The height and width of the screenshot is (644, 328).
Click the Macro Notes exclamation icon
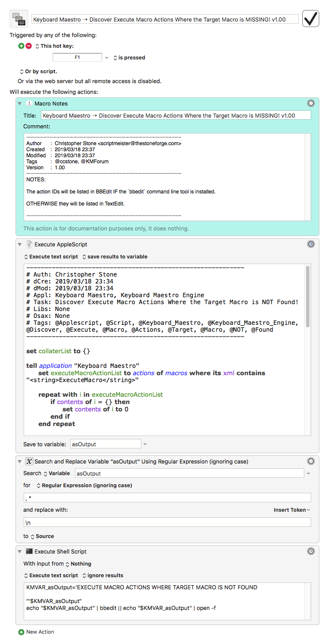29,103
